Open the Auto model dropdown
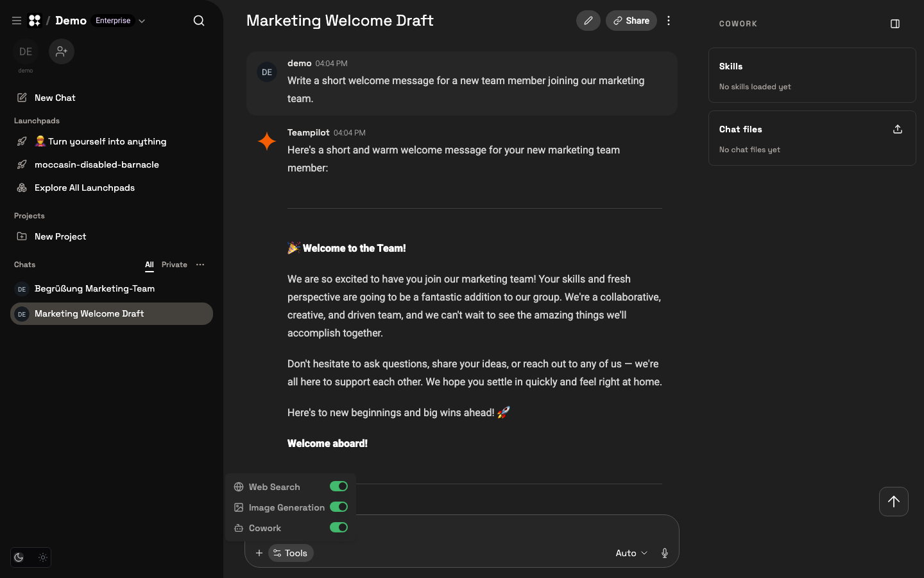Viewport: 924px width, 578px height. tap(631, 553)
